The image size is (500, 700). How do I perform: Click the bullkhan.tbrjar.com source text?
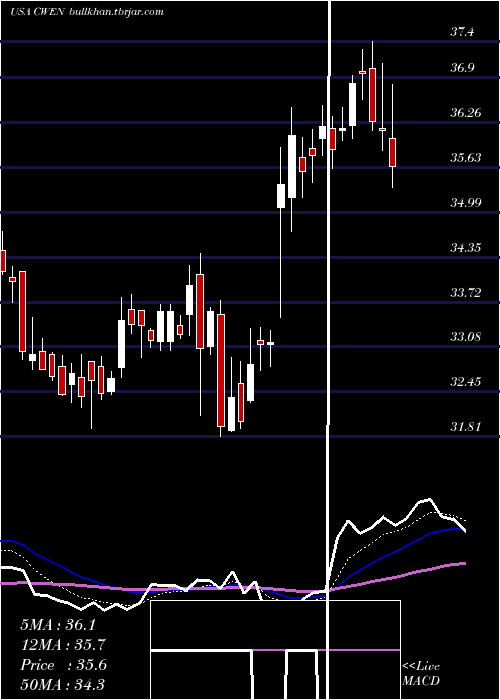click(117, 12)
